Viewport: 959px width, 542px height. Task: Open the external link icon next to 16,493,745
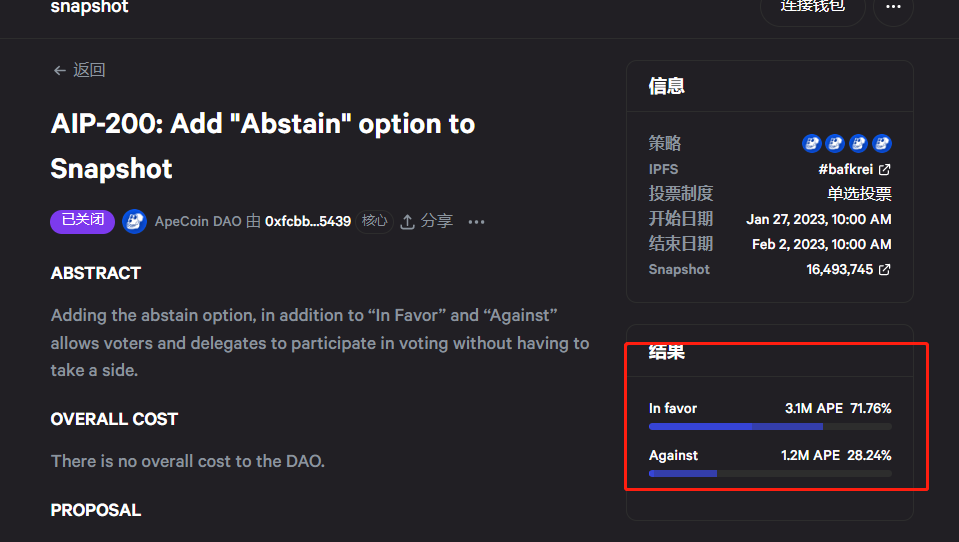coord(885,270)
